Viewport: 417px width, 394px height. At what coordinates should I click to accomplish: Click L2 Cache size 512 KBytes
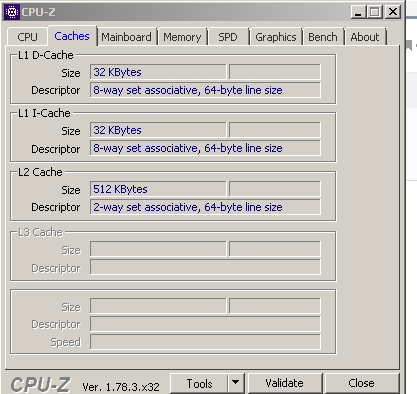tap(158, 189)
